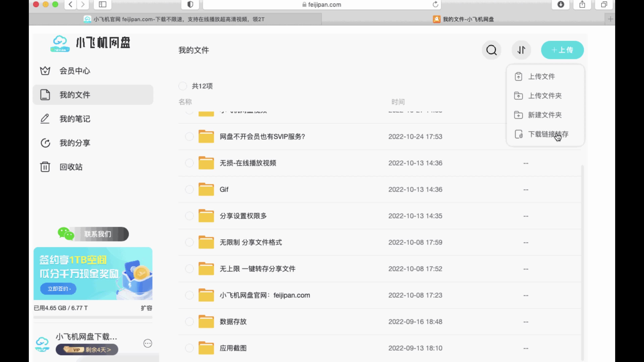Open Member Center crown icon
This screenshot has height=362, width=644.
point(45,71)
